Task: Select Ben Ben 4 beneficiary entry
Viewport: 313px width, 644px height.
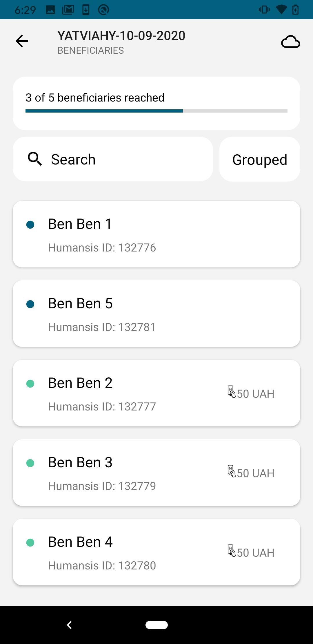Action: pyautogui.click(x=156, y=552)
